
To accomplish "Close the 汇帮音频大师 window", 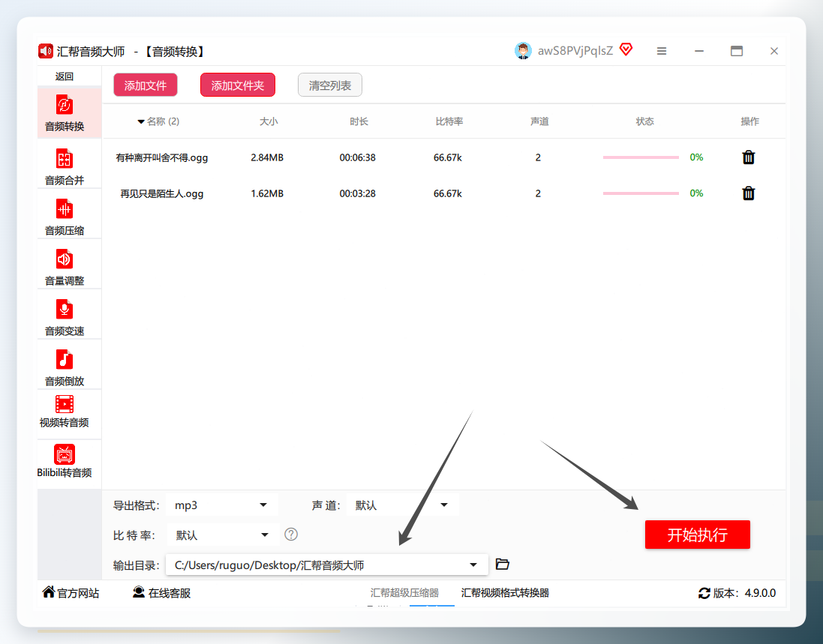I will click(774, 51).
